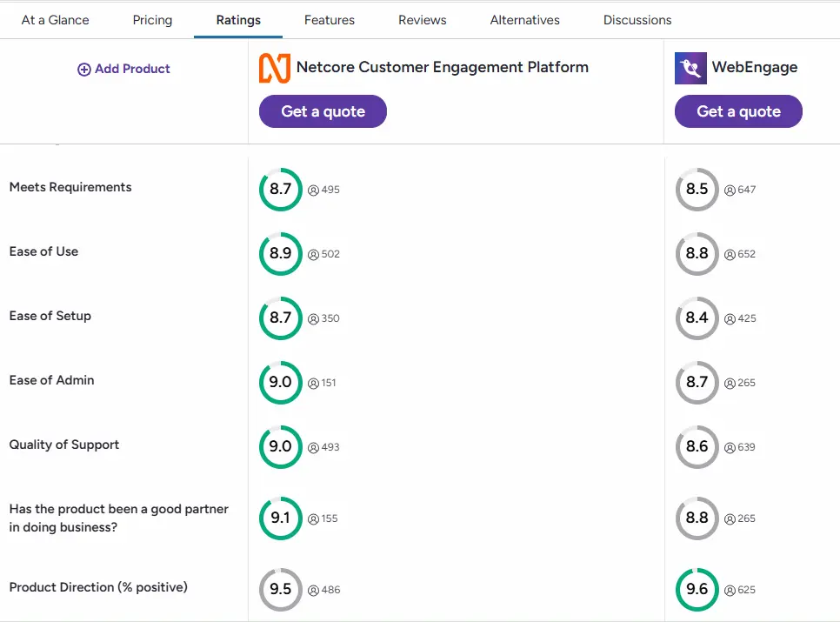Click reviewer icon next to 647
Screen dimensions: 840x622
pos(730,191)
